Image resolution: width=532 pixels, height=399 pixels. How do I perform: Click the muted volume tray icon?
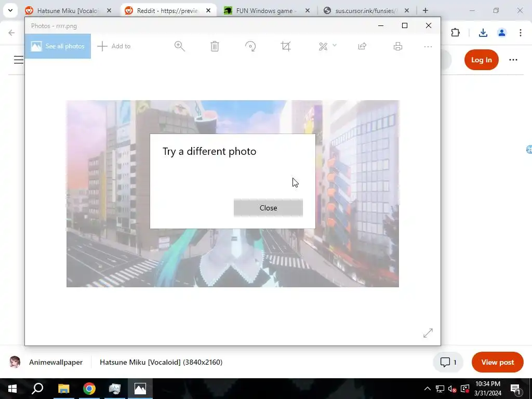click(x=453, y=389)
